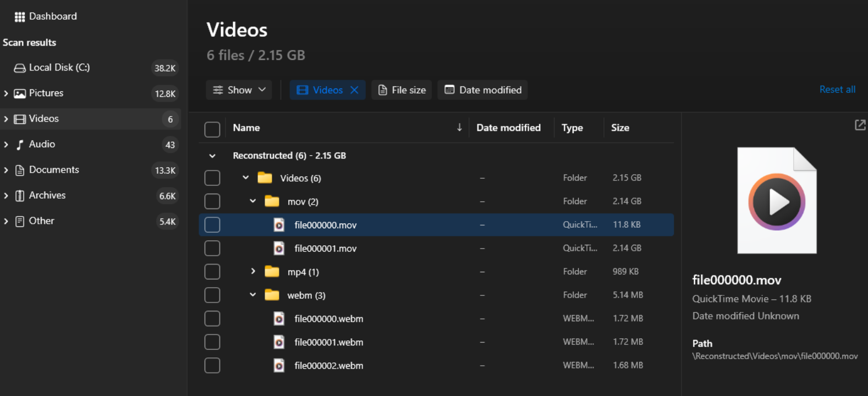Expand the Audio category in sidebar
Viewport: 868px width, 396px height.
(x=6, y=145)
